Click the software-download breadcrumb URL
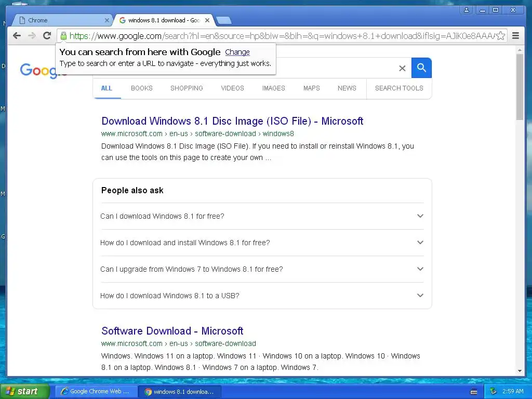Viewport: 532px width, 399px height. [x=179, y=343]
